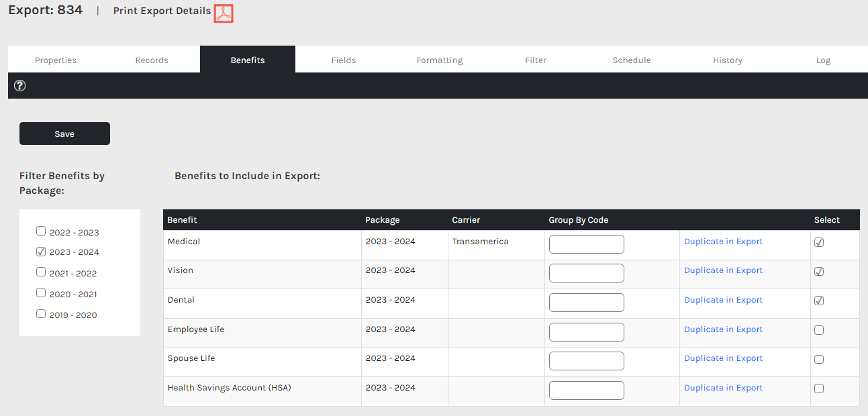
Task: Click the Group By Code column header
Action: [579, 220]
